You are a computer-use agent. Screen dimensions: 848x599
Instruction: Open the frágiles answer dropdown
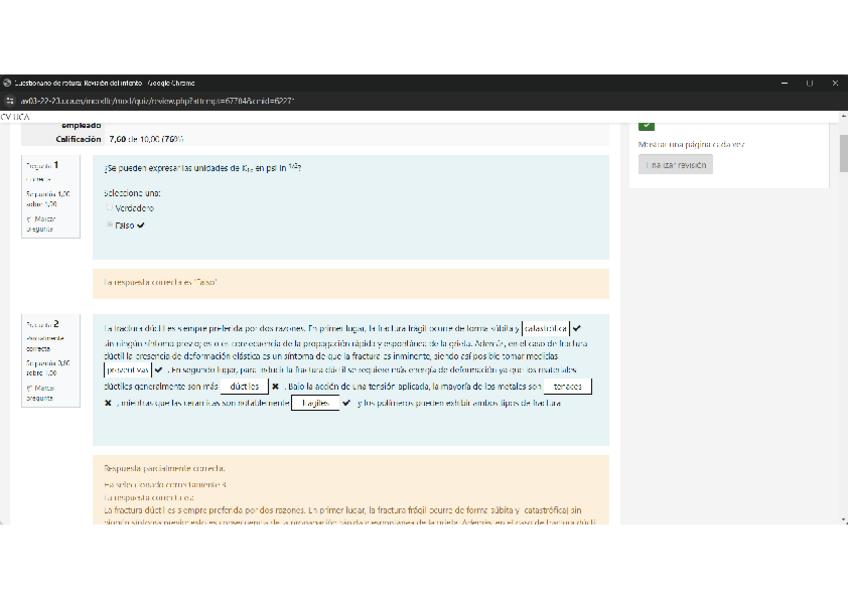tap(315, 403)
